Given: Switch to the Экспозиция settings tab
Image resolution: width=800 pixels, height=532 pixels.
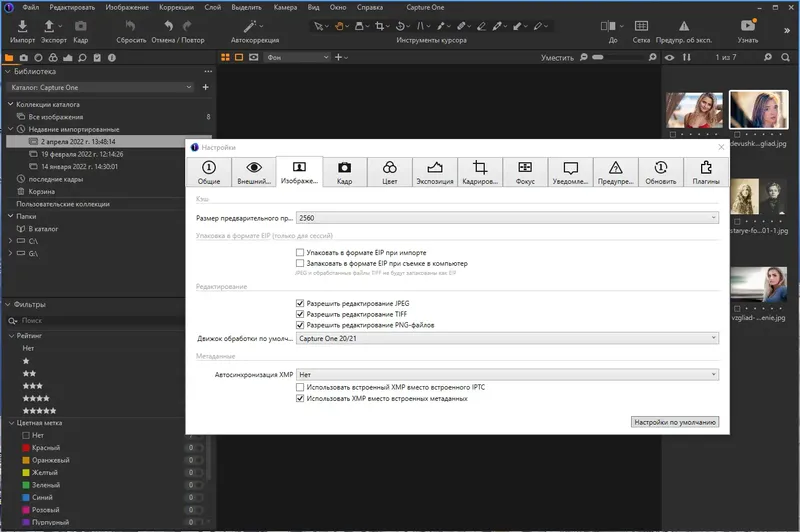Looking at the screenshot, I should click(435, 172).
